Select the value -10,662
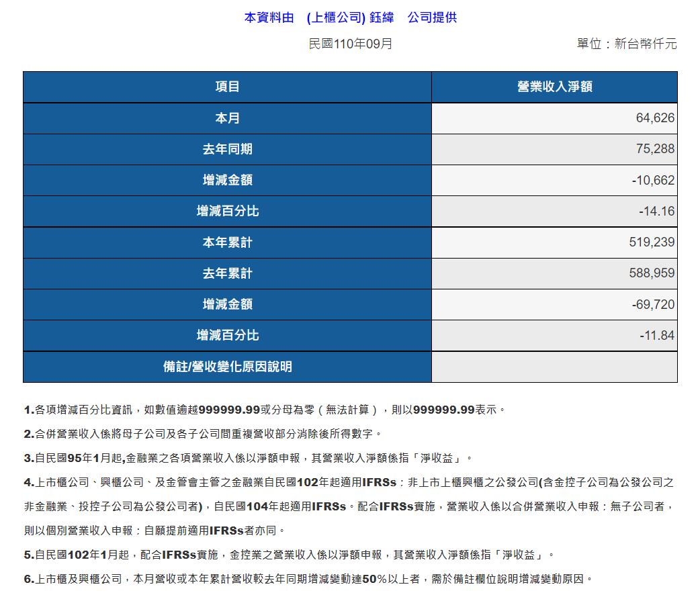The width and height of the screenshot is (700, 597). 653,180
